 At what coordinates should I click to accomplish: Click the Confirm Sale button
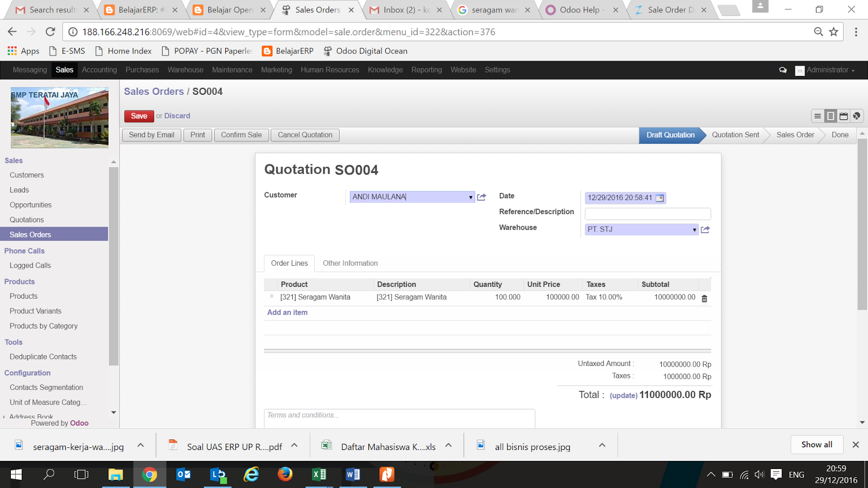[x=241, y=135]
